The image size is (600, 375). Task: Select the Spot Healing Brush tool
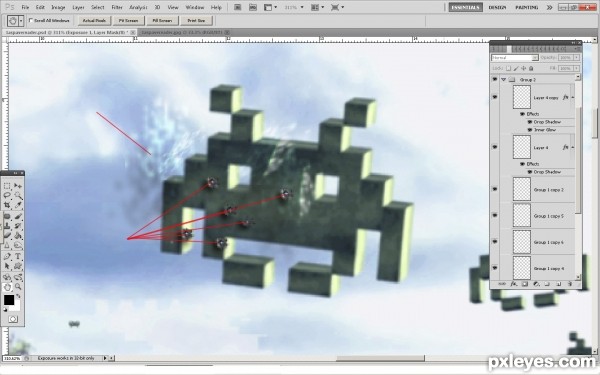[7, 217]
